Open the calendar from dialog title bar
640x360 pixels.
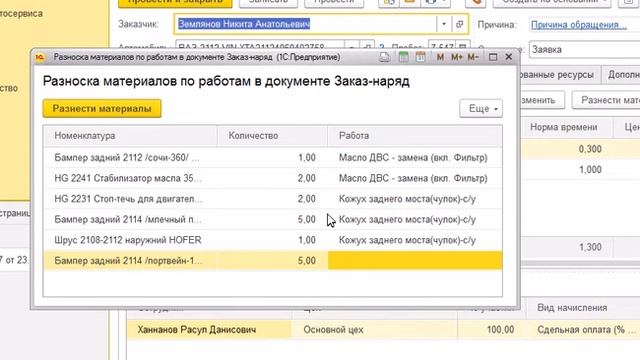click(420, 57)
